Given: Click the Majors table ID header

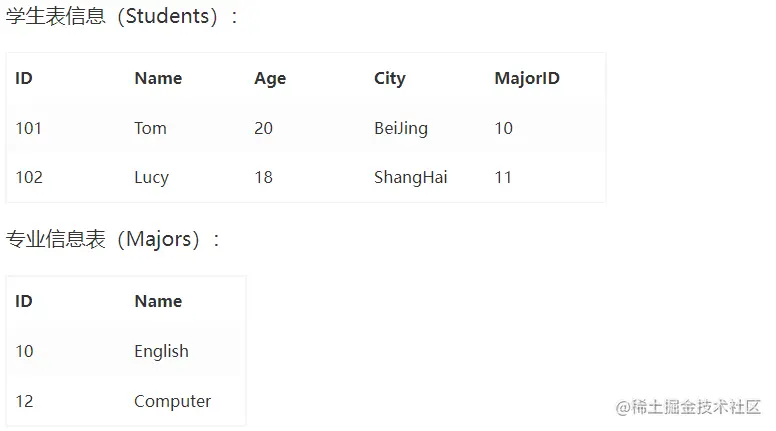Looking at the screenshot, I should pos(24,301).
